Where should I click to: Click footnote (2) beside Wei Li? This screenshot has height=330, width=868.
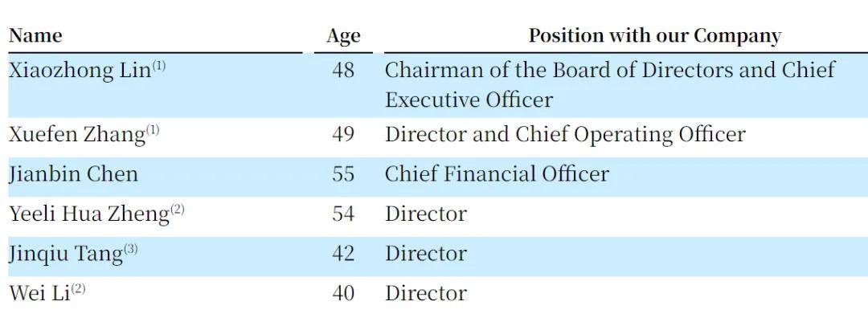(x=78, y=289)
